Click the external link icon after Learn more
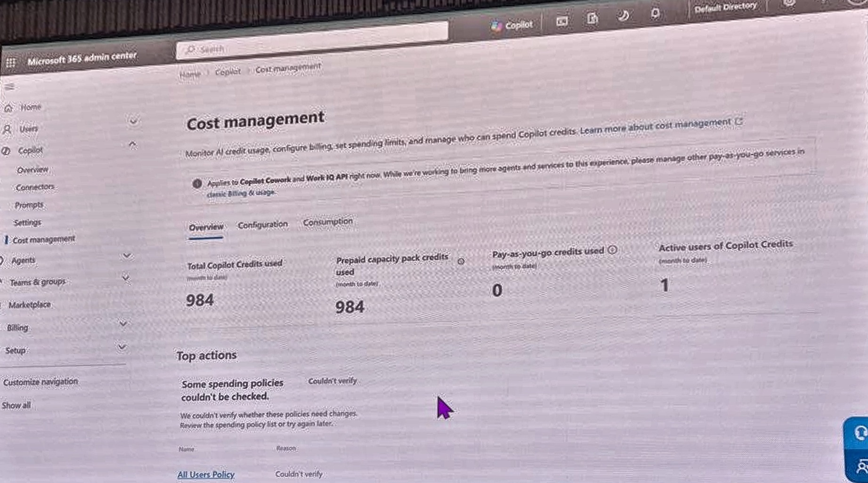The height and width of the screenshot is (483, 868). 739,122
